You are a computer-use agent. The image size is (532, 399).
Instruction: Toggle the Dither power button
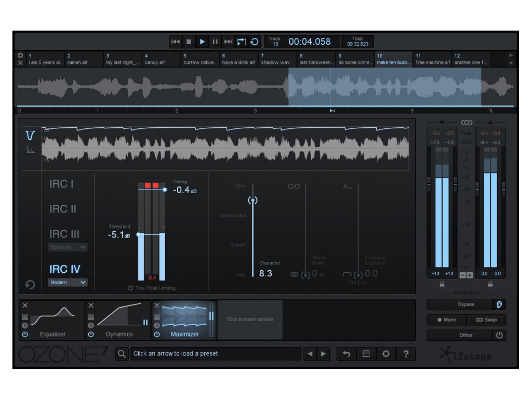point(499,335)
